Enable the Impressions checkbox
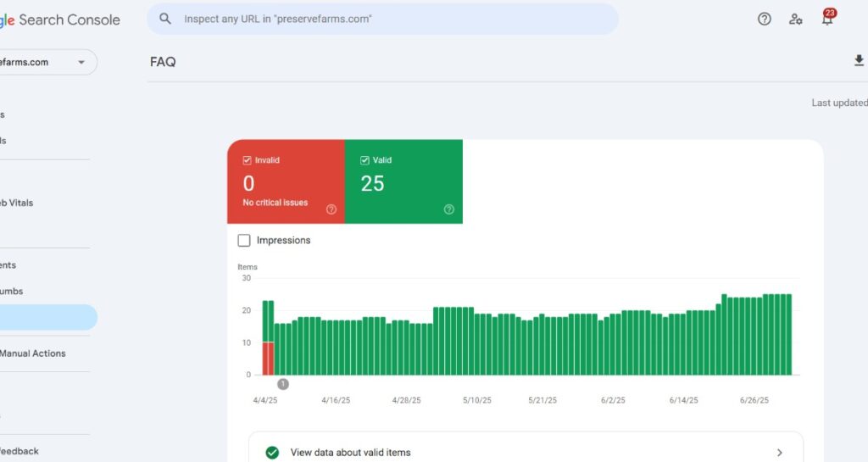The height and width of the screenshot is (462, 868). coord(243,240)
